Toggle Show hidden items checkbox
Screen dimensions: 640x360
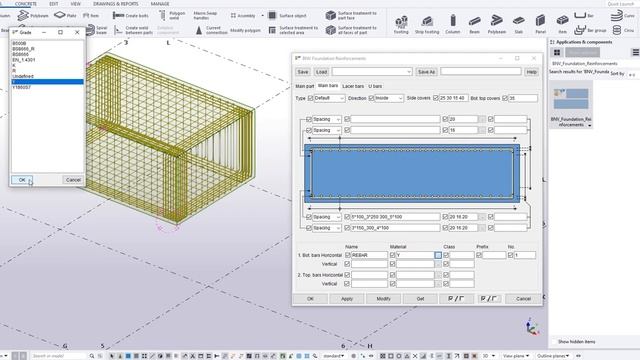[554, 342]
